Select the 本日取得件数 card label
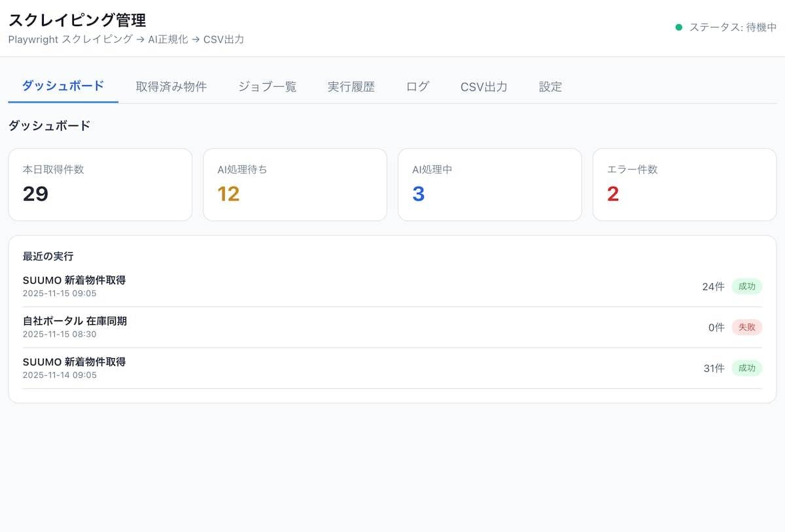Image resolution: width=785 pixels, height=532 pixels. click(x=54, y=169)
